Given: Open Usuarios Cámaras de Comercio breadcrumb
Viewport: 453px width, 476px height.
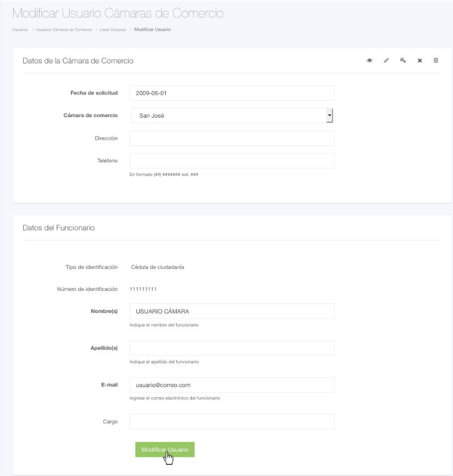Looking at the screenshot, I should pyautogui.click(x=63, y=29).
